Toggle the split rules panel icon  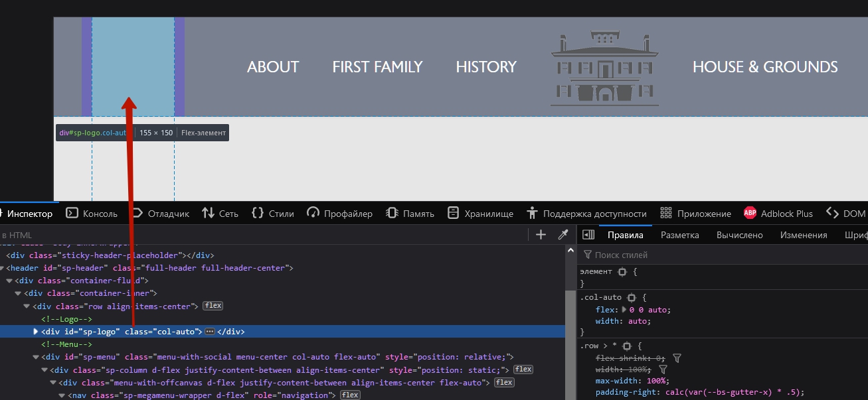pyautogui.click(x=588, y=235)
